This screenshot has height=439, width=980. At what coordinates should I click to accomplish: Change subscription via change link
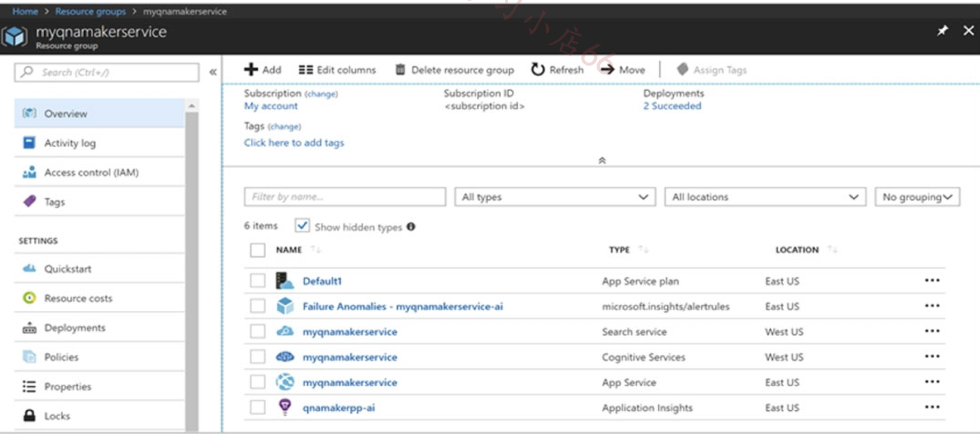click(321, 94)
